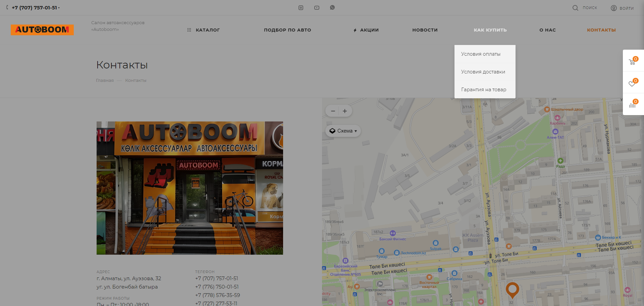Click the Сабрина marker on the map
This screenshot has width=644, height=306.
coord(454,273)
